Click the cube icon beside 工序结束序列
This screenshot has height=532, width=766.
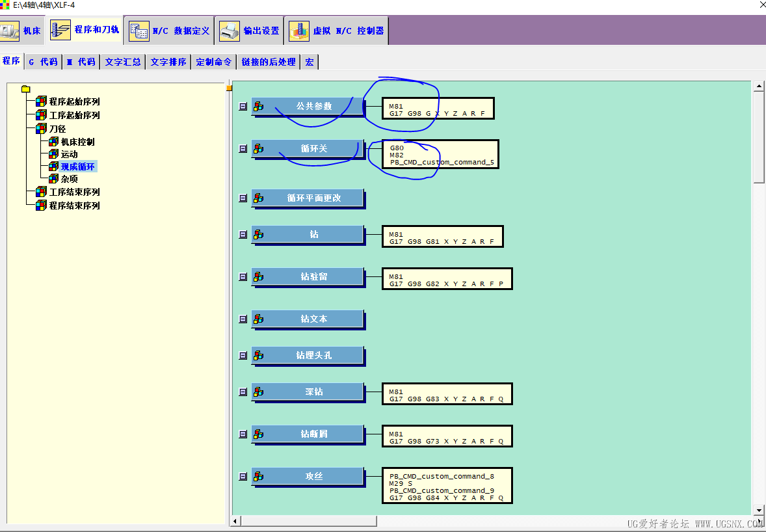(x=42, y=192)
